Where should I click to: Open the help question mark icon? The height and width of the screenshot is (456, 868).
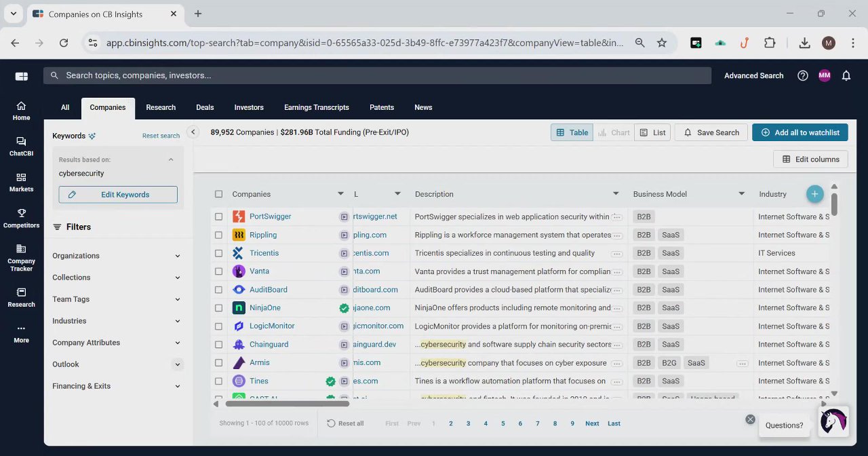pyautogui.click(x=803, y=75)
